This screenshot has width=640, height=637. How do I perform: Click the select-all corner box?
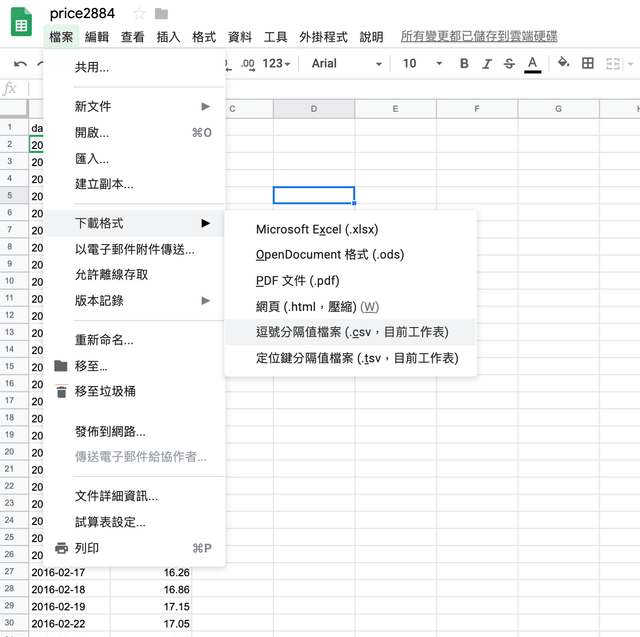point(14,109)
